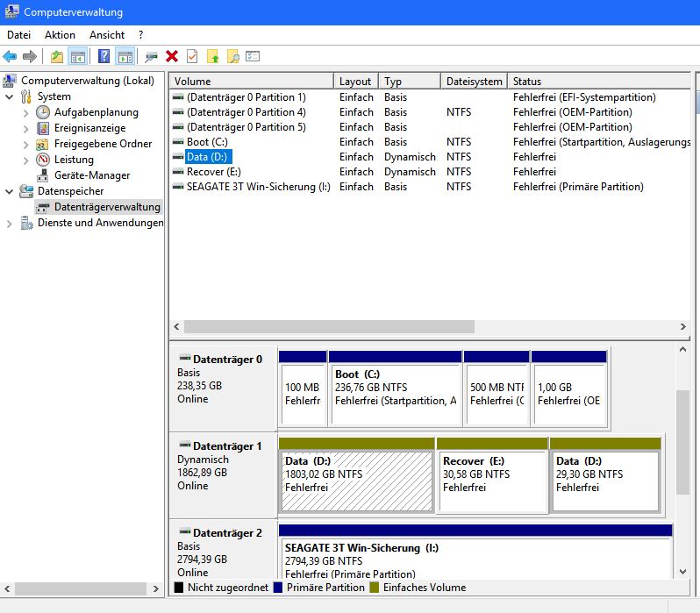
Task: Click the Datenträger 0 disk icon
Action: (185, 358)
